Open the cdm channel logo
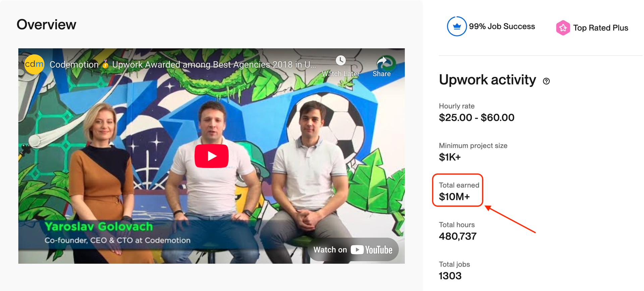This screenshot has width=644, height=291. 34,64
